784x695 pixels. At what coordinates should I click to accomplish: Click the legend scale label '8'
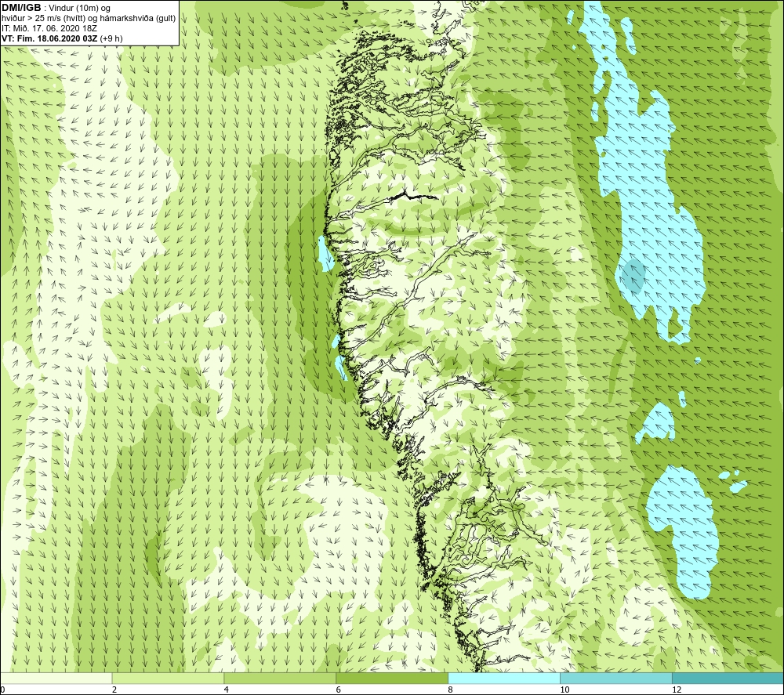451,690
